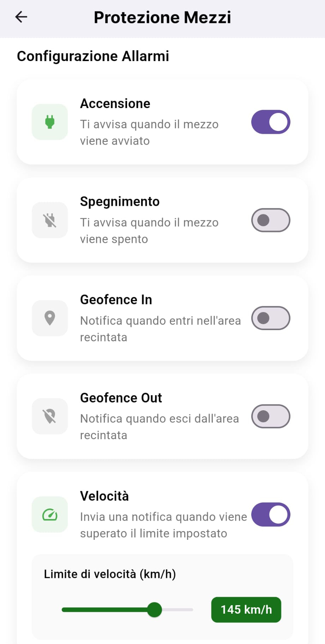Click the green plug Accensione icon

click(50, 122)
